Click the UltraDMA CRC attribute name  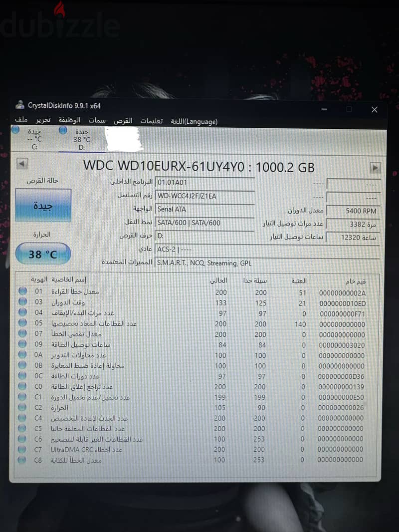[x=86, y=450]
